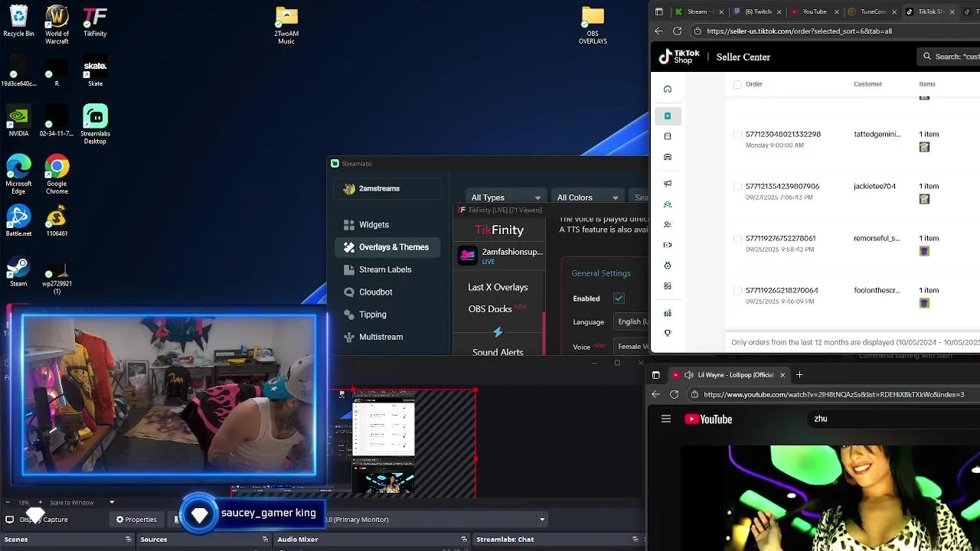980x551 pixels.
Task: Click the item thumbnail for tattedgemini order
Action: tap(924, 147)
